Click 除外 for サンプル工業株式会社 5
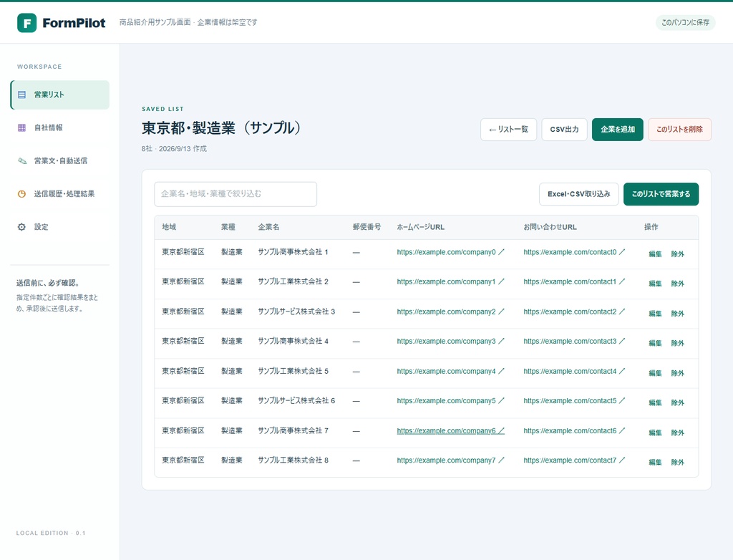 point(677,373)
